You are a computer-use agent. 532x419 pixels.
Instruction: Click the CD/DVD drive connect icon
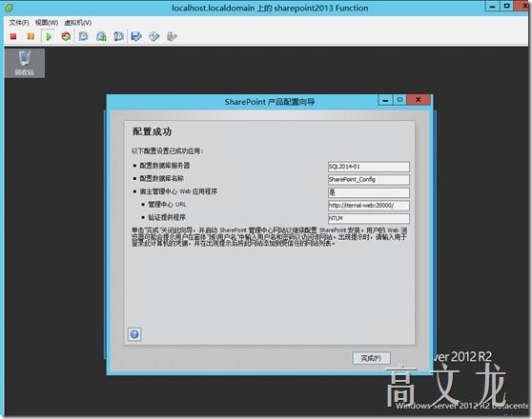(154, 36)
